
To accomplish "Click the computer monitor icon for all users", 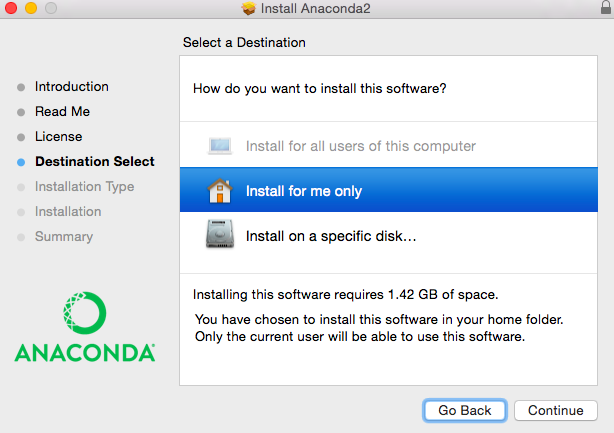I will [220, 146].
